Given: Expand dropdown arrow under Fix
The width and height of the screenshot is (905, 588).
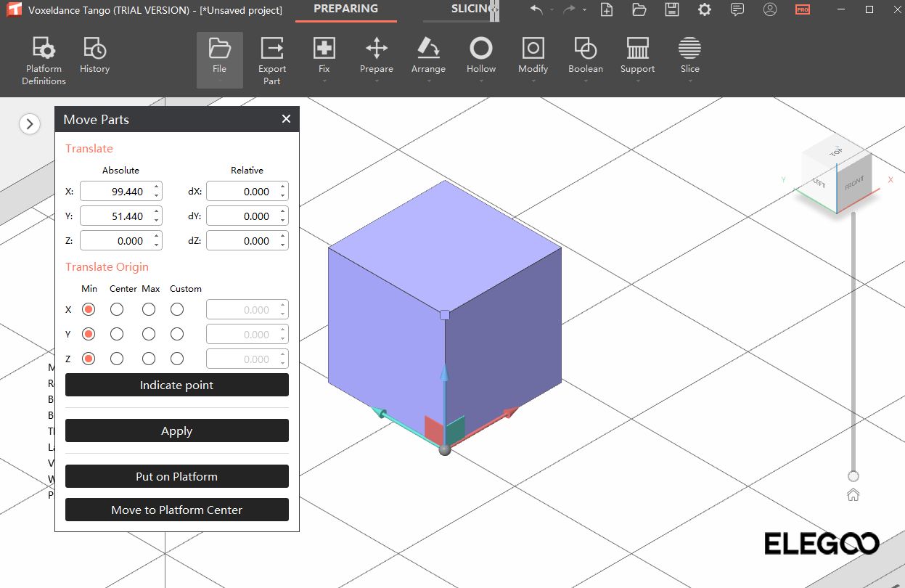Looking at the screenshot, I should coord(324,81).
